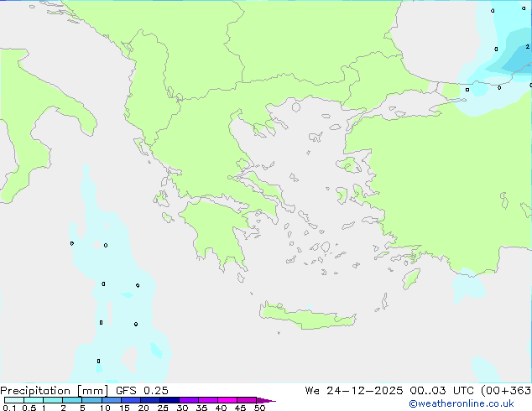Click the 10–15 mm legend color box

tap(112, 400)
